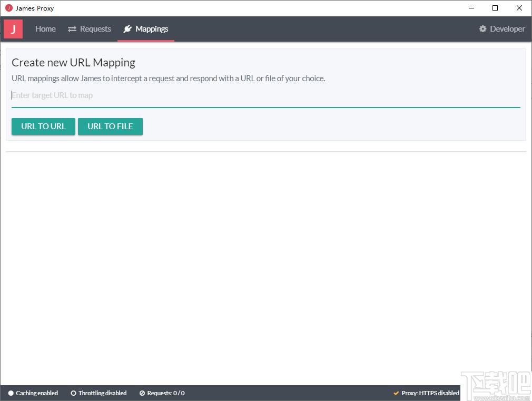Maximize the James Proxy window
Image resolution: width=532 pixels, height=401 pixels.
tap(495, 8)
